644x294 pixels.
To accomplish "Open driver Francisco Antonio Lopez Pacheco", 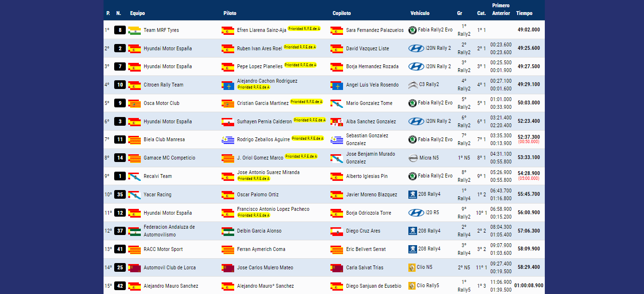I will 273,209.
